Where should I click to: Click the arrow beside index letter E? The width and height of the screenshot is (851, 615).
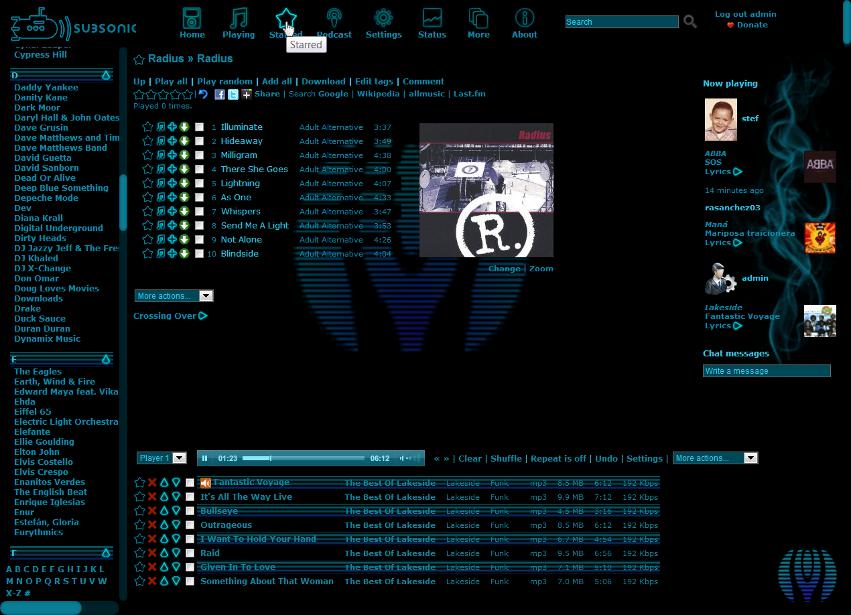coord(106,359)
